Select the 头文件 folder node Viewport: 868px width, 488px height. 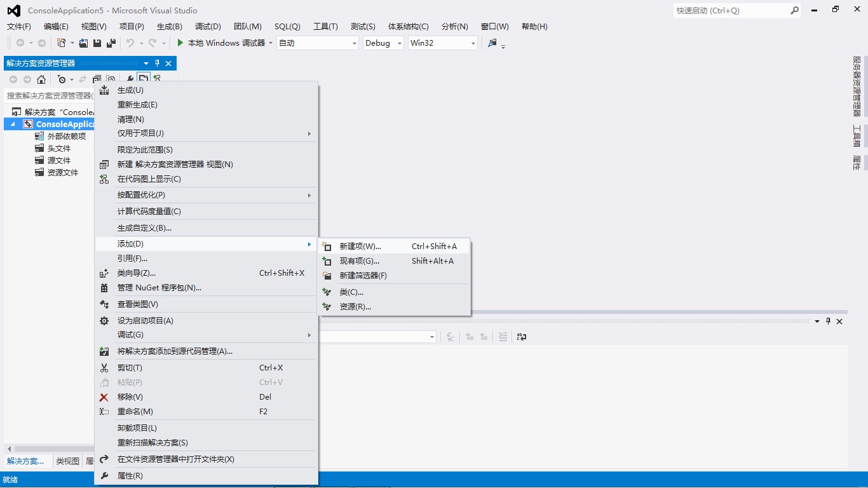coord(59,149)
